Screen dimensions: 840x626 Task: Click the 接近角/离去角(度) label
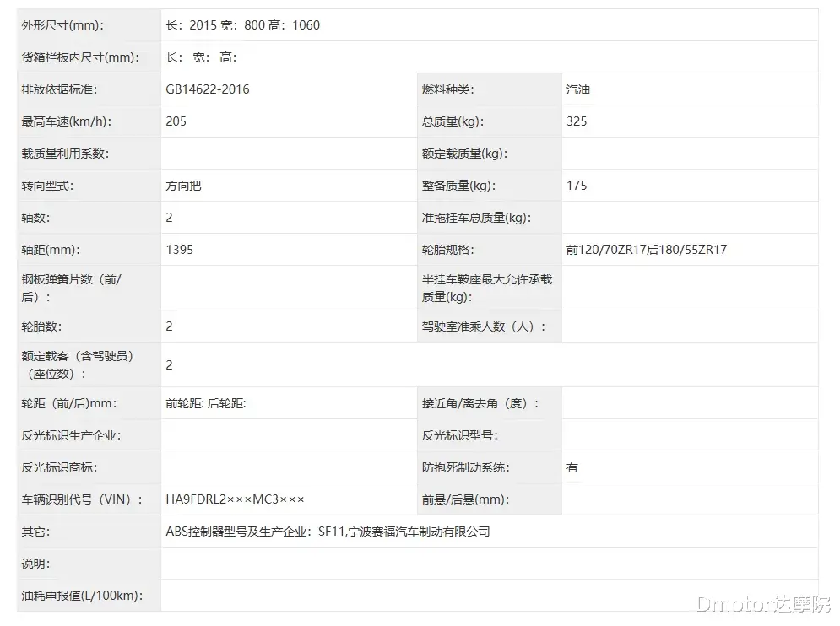point(480,404)
